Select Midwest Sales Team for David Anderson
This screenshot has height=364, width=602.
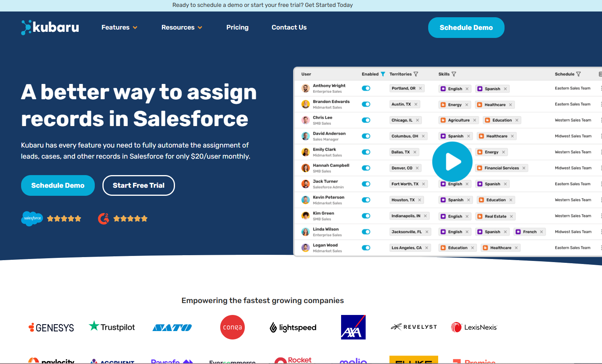tap(573, 136)
